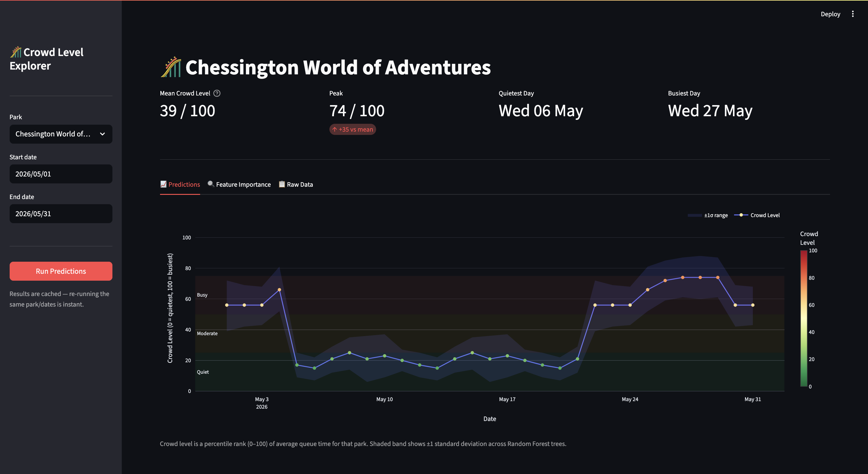Switch to the Predictions tab
Screen dimensions: 868x474
point(180,185)
